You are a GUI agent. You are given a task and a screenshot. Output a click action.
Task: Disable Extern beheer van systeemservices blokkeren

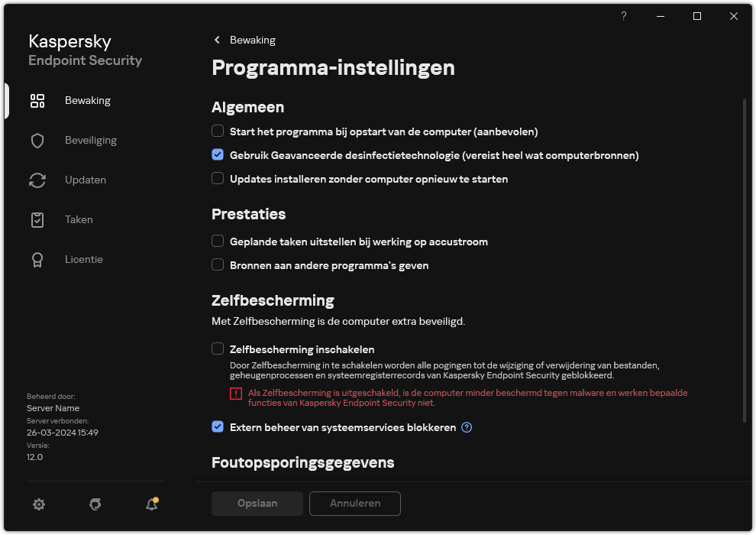coord(218,427)
